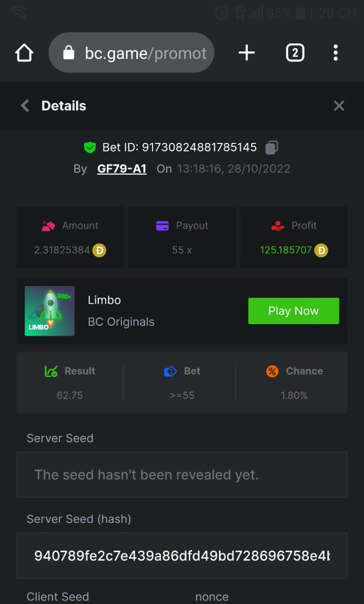Open the browser three-dot menu
This screenshot has width=364, height=604.
[x=336, y=53]
